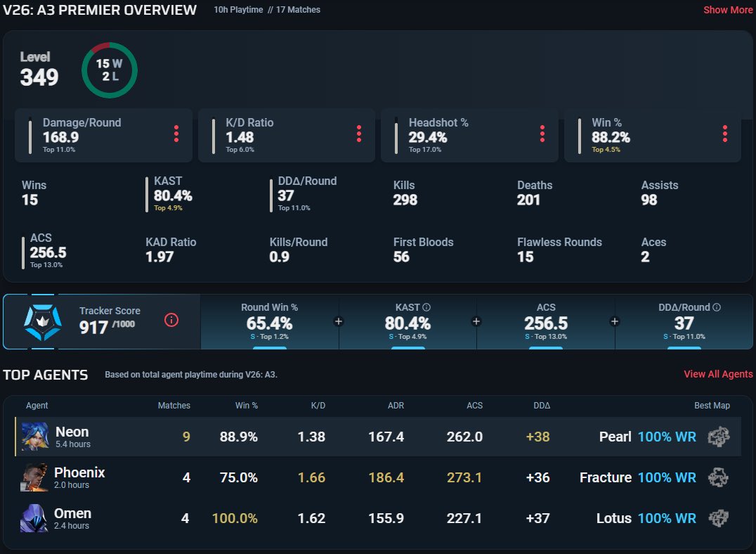Click the Agent column header
Screen dimensions: 756x554
[x=37, y=406]
